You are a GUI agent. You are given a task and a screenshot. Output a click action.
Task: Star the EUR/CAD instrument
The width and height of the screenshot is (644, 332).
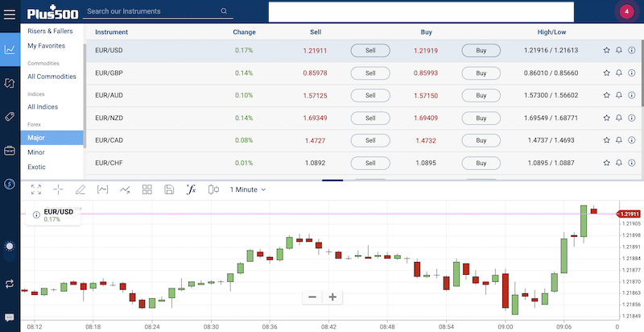pos(607,140)
